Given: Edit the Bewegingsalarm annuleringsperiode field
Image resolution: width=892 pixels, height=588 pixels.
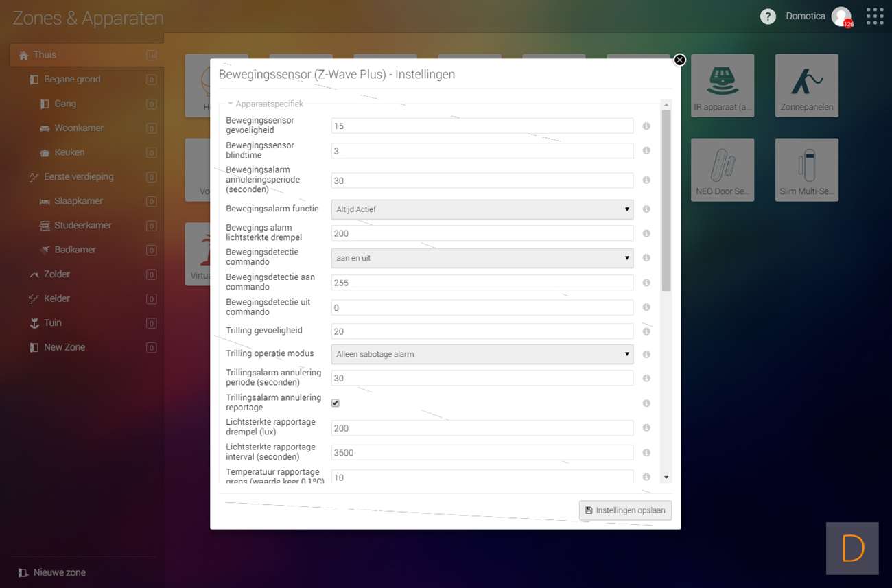Looking at the screenshot, I should (x=482, y=180).
